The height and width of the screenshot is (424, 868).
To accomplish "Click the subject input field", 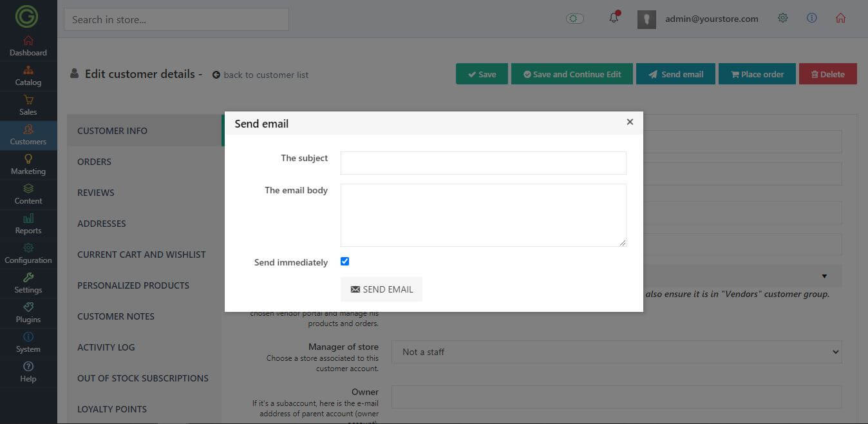I will click(x=484, y=163).
